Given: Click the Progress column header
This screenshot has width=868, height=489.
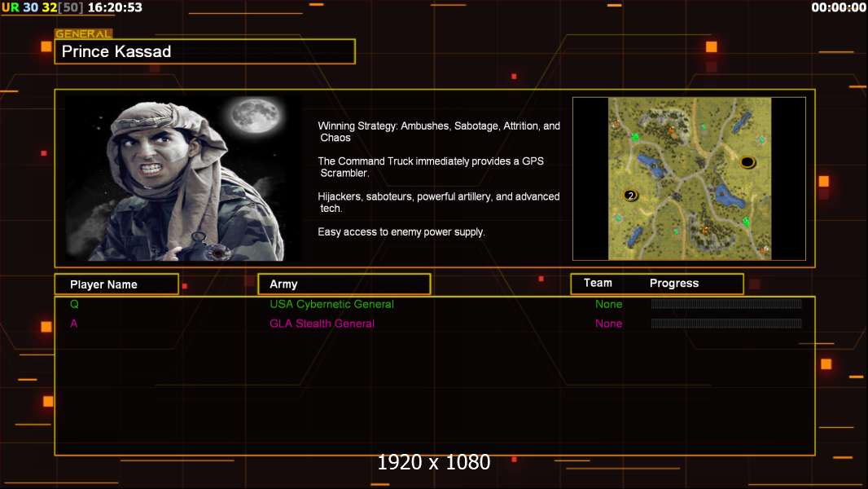Looking at the screenshot, I should 674,283.
